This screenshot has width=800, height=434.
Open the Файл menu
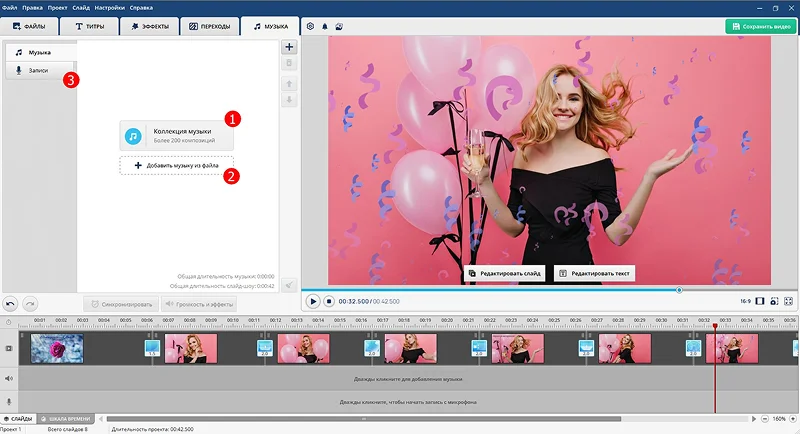coord(9,8)
